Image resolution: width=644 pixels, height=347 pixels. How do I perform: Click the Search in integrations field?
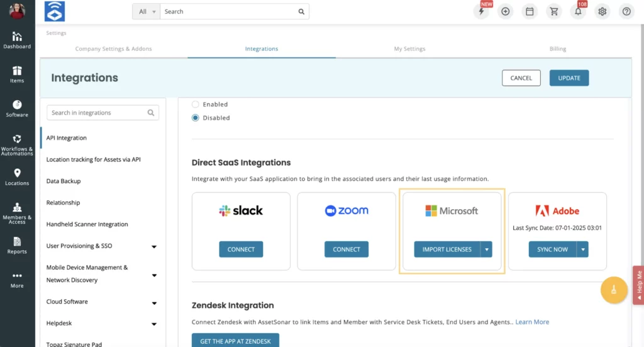(x=97, y=113)
